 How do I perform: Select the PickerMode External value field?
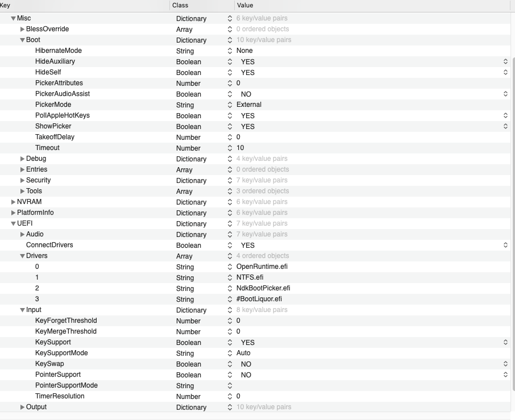click(249, 105)
